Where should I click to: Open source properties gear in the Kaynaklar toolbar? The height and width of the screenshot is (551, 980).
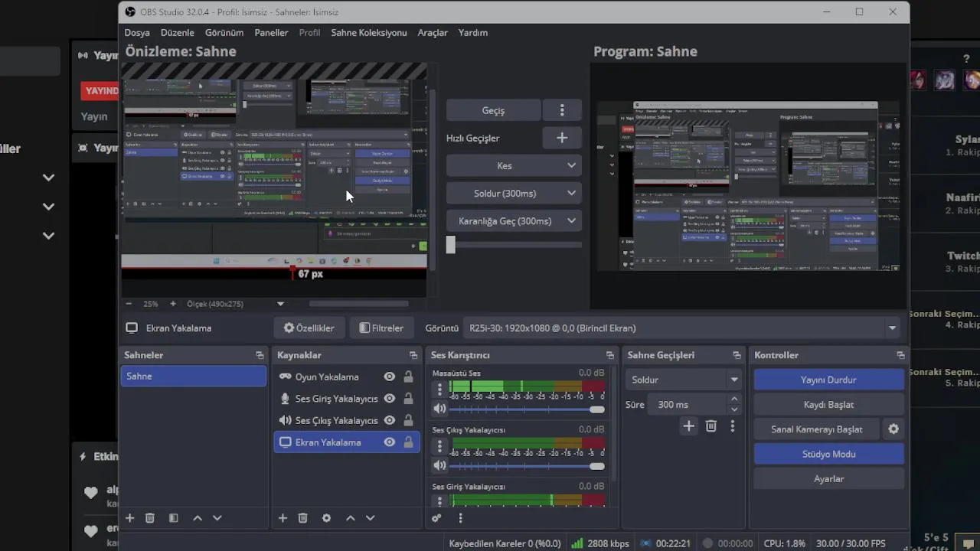[326, 518]
